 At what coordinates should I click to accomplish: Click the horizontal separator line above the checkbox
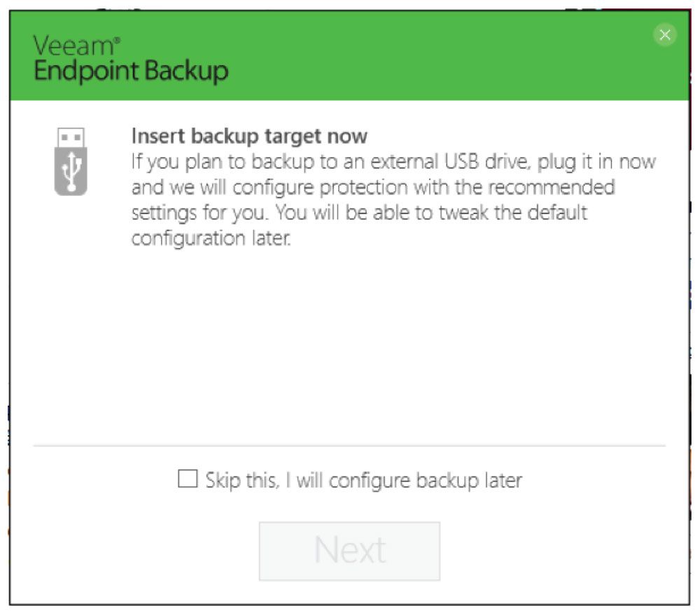[x=349, y=445]
